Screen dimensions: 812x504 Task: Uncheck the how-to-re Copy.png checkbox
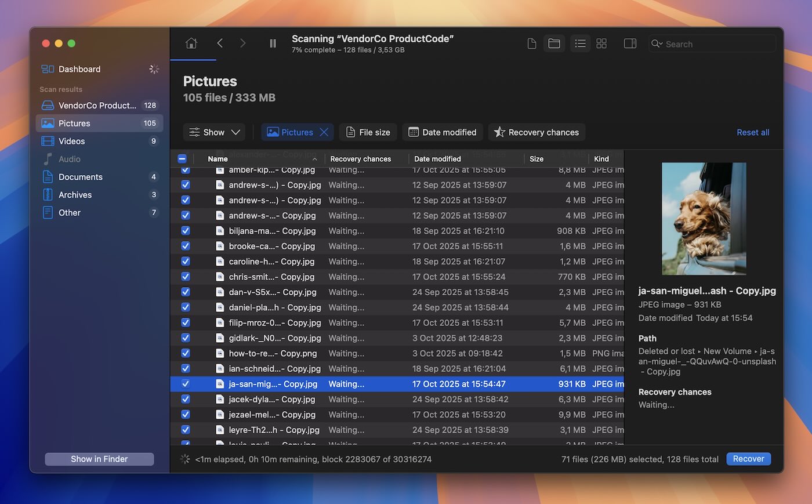pos(186,353)
